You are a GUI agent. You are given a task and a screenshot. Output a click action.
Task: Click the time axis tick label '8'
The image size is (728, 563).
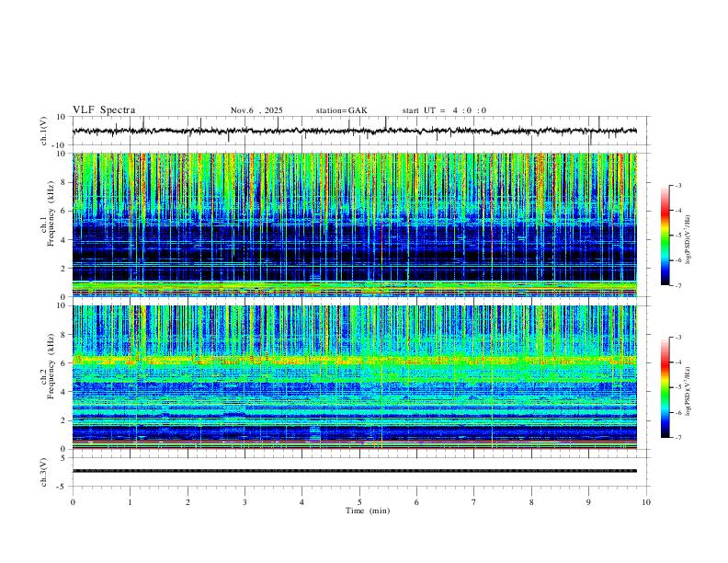[x=531, y=502]
